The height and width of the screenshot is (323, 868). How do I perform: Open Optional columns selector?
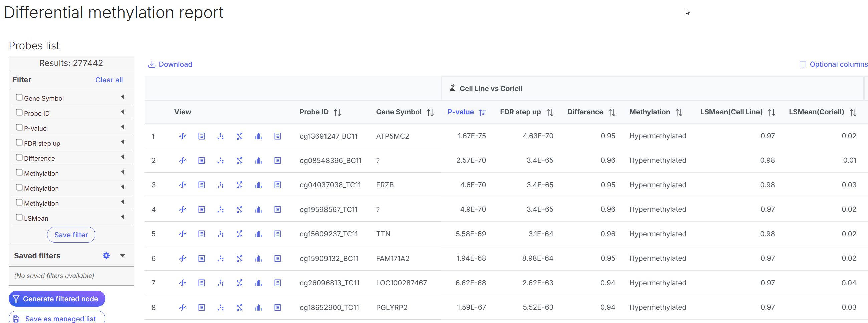(833, 64)
